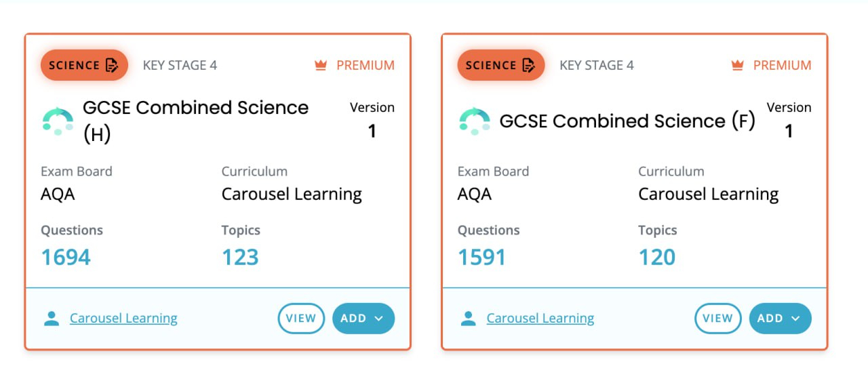Click the Premium crown icon on card (F)
The width and height of the screenshot is (868, 383).
738,65
